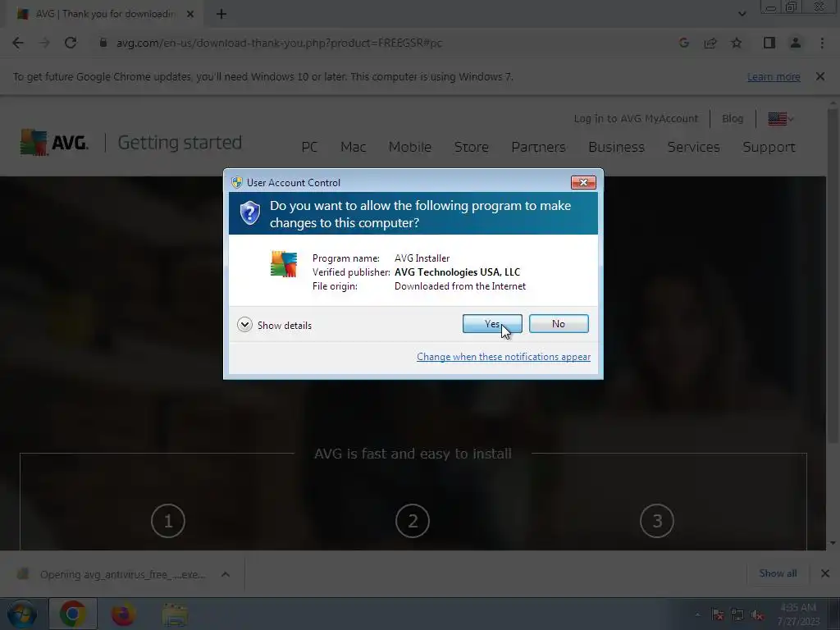Click taskbar clock and date
The height and width of the screenshot is (630, 840).
pyautogui.click(x=798, y=614)
